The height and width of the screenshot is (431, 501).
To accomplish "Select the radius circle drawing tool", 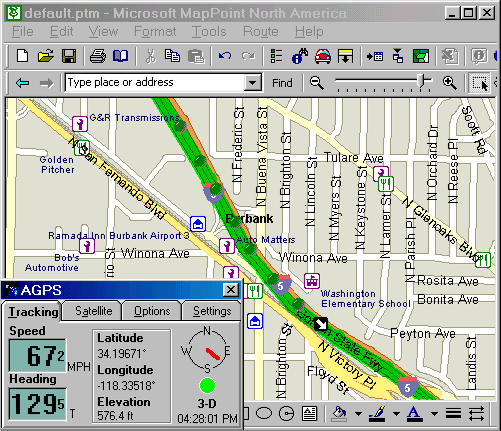I will click(286, 414).
